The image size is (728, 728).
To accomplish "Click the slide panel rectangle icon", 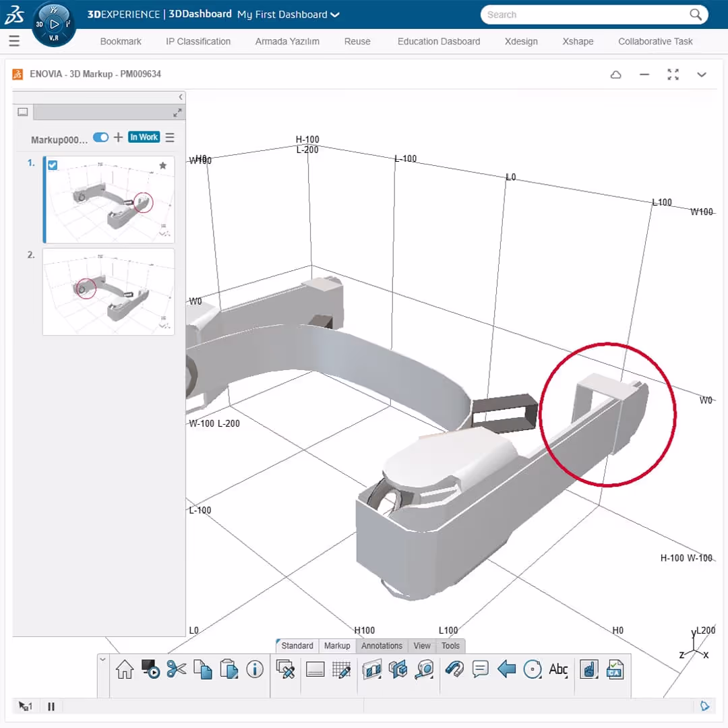I will coord(315,669).
